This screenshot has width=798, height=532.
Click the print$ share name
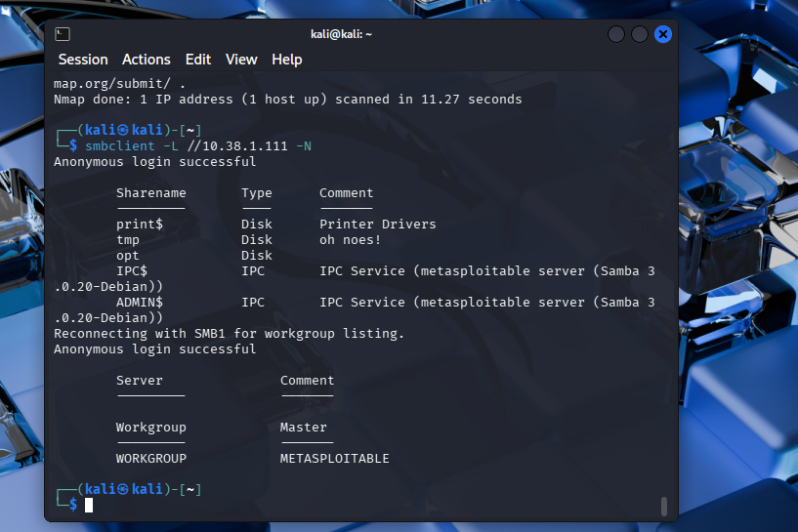139,225
